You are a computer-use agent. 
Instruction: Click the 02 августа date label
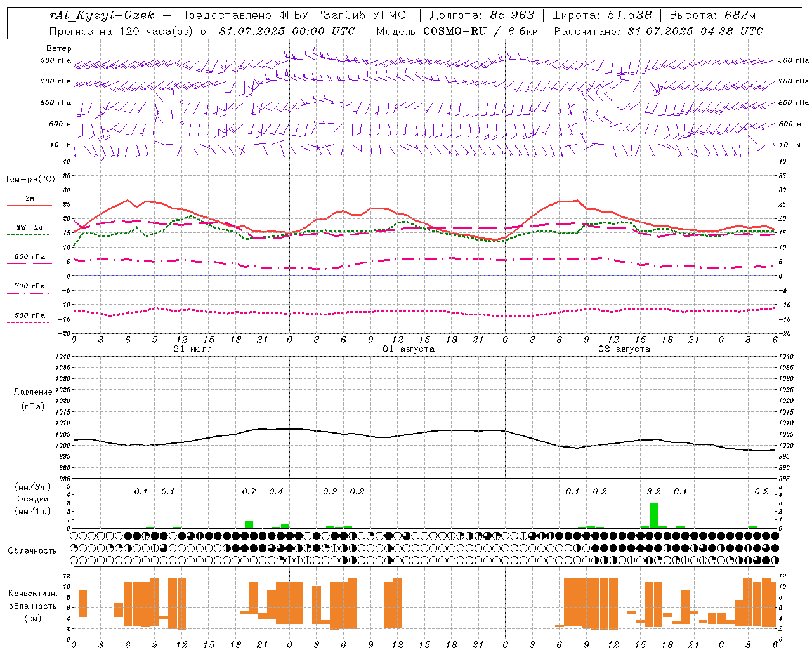(x=624, y=349)
